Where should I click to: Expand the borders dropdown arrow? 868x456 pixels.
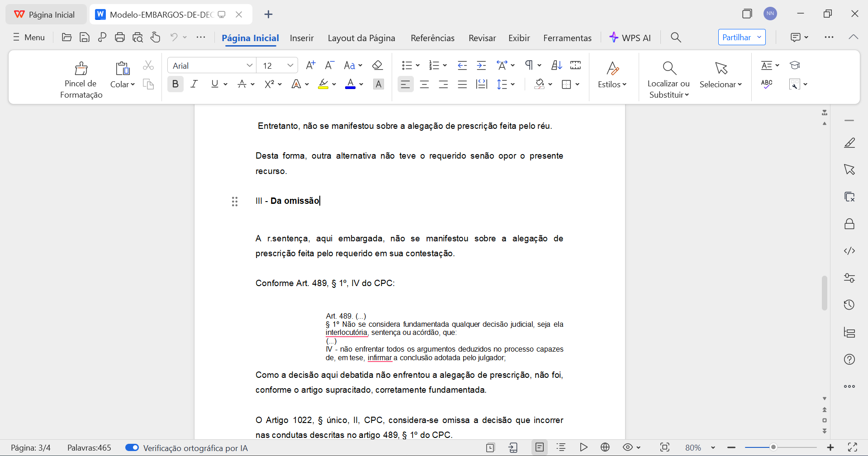point(577,84)
